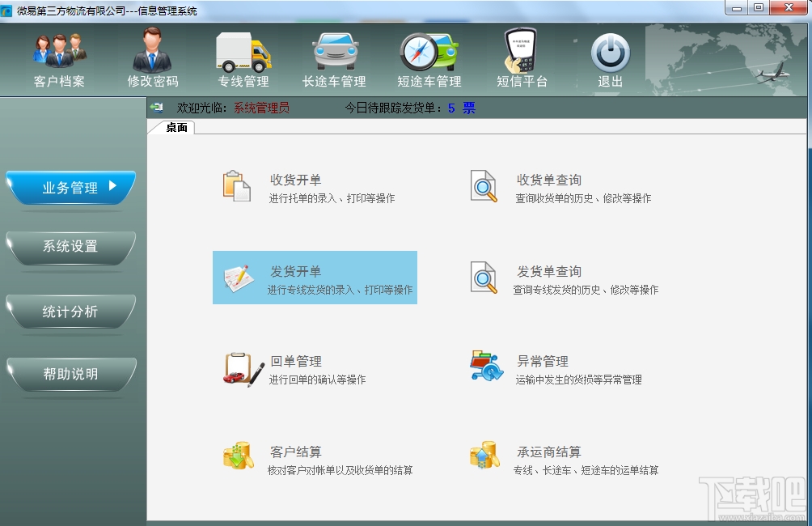Viewport: 812px width, 526px height.
Task: Click the 收货开单 title text
Action: click(296, 180)
